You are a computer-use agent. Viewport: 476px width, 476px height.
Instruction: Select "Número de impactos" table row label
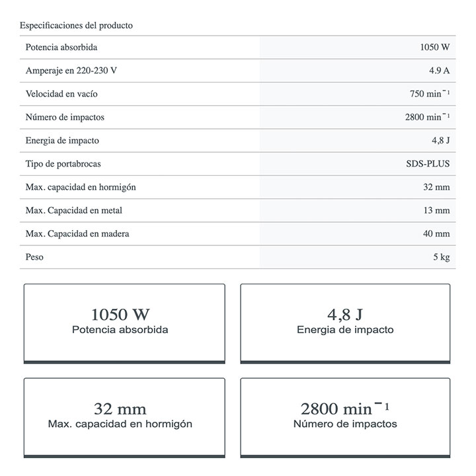point(65,117)
